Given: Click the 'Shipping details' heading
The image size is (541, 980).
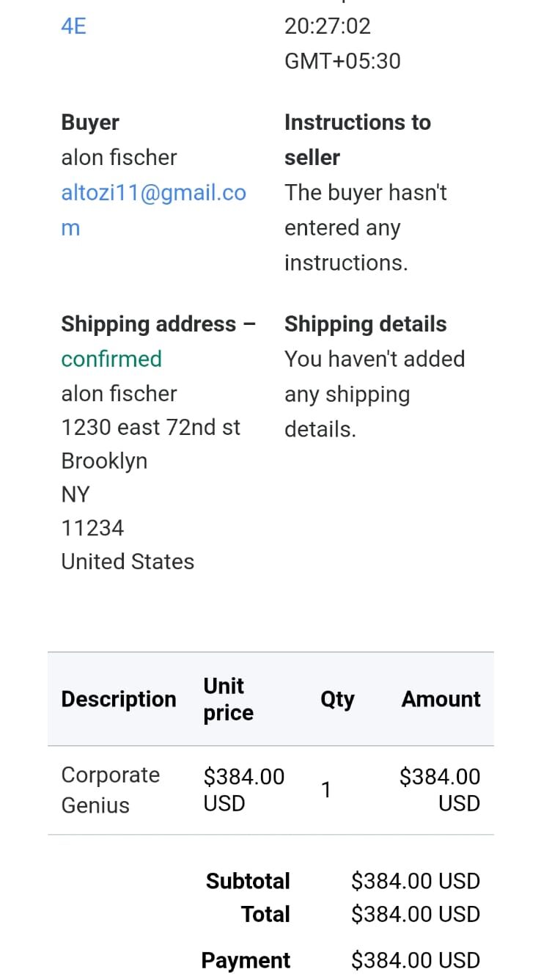Looking at the screenshot, I should (x=365, y=324).
